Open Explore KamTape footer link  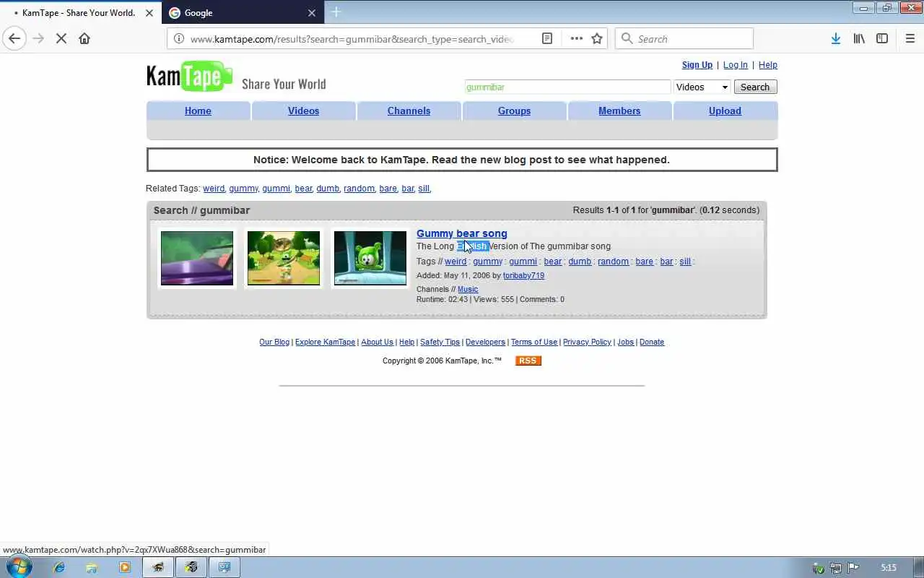(x=325, y=342)
